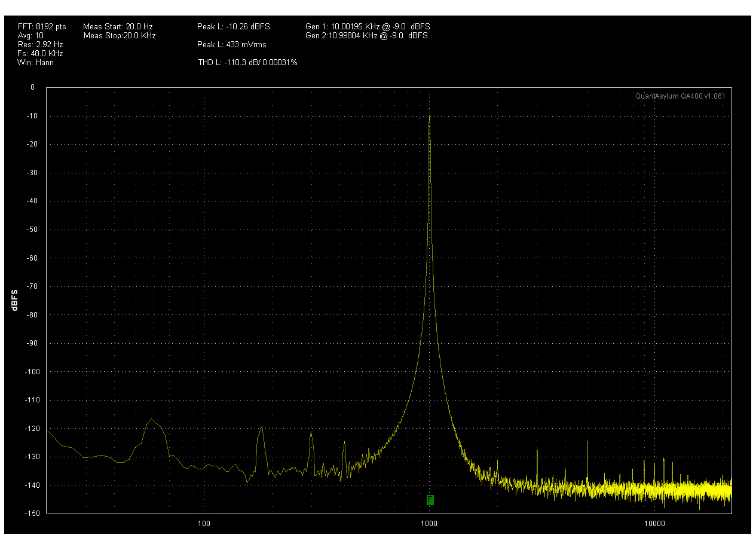The height and width of the screenshot is (550, 756).
Task: Select the 'Meas Start: 20.0 Hz' value
Action: pos(118,27)
